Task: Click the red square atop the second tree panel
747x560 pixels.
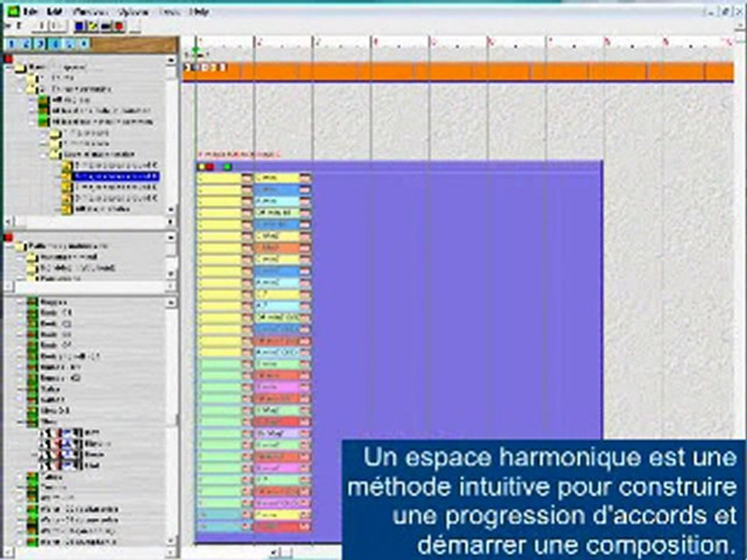Action: (x=9, y=237)
